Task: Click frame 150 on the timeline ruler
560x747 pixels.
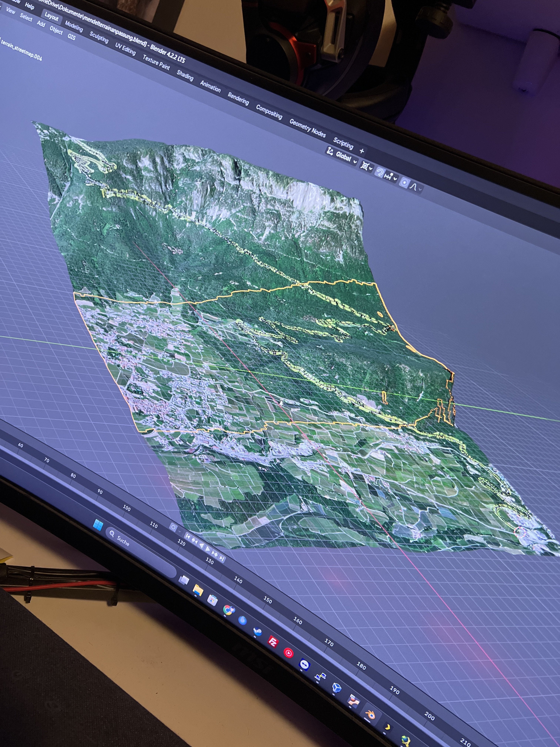Action: tap(268, 600)
